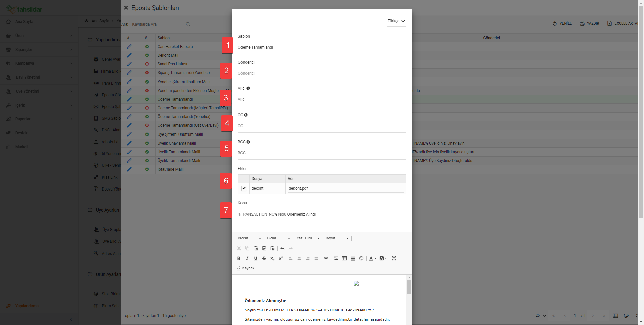Open Raporlar sidebar menu

pyautogui.click(x=39, y=119)
